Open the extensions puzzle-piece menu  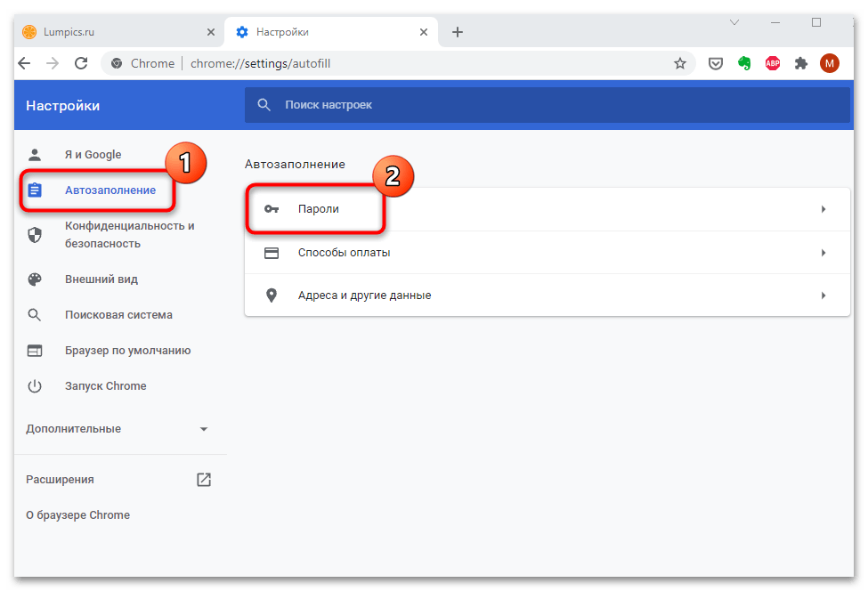(x=801, y=63)
